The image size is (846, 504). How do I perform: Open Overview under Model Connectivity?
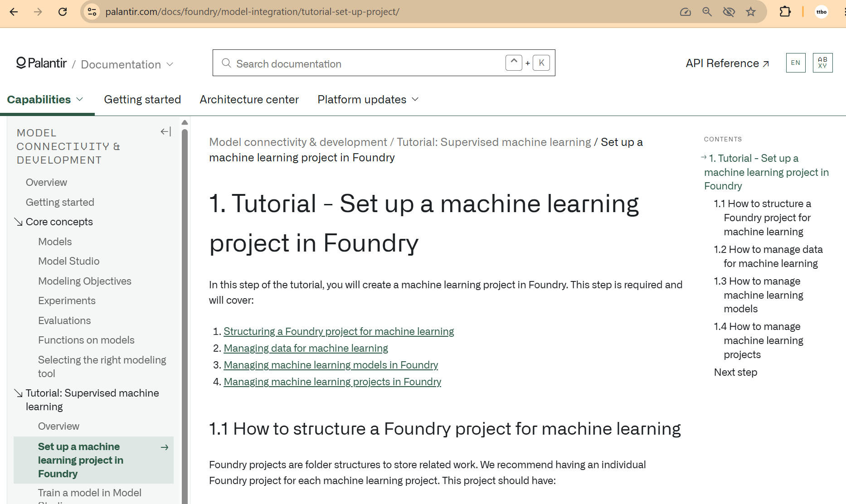tap(46, 182)
